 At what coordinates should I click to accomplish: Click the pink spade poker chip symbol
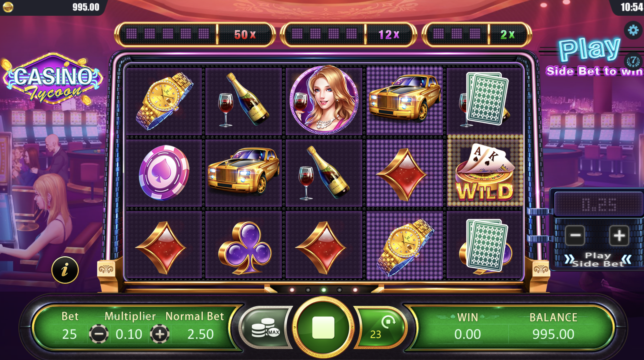click(x=164, y=173)
